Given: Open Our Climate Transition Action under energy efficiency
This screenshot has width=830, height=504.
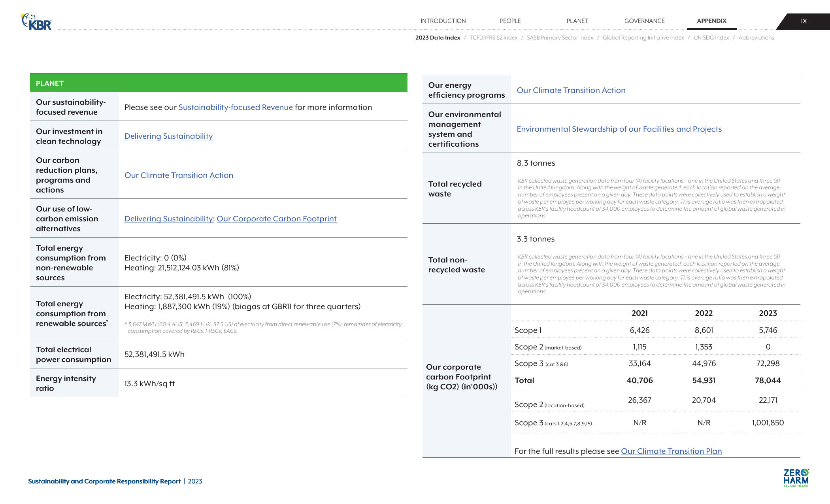Looking at the screenshot, I should [x=571, y=90].
